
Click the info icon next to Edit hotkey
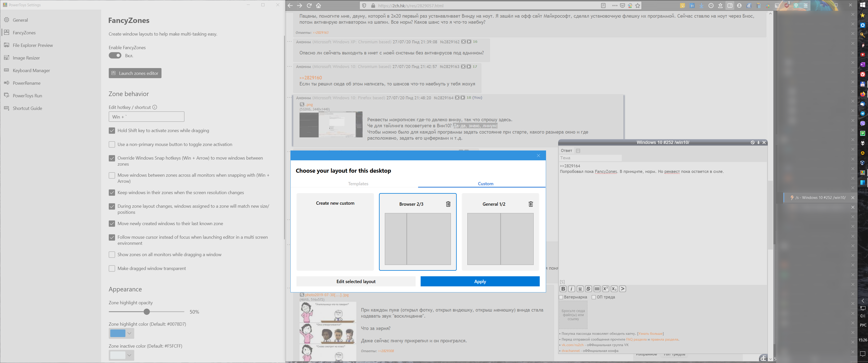coord(155,107)
